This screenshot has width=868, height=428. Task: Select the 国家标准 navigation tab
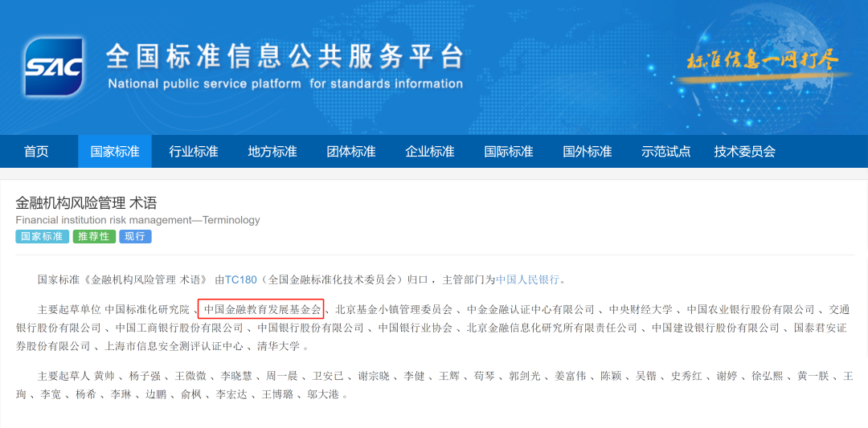[x=115, y=152]
